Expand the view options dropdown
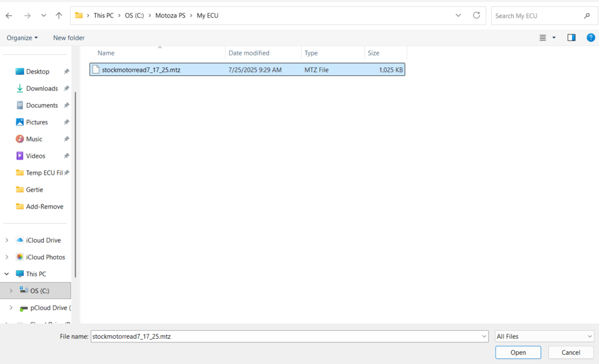Viewport: 599px width, 364px height. click(554, 37)
